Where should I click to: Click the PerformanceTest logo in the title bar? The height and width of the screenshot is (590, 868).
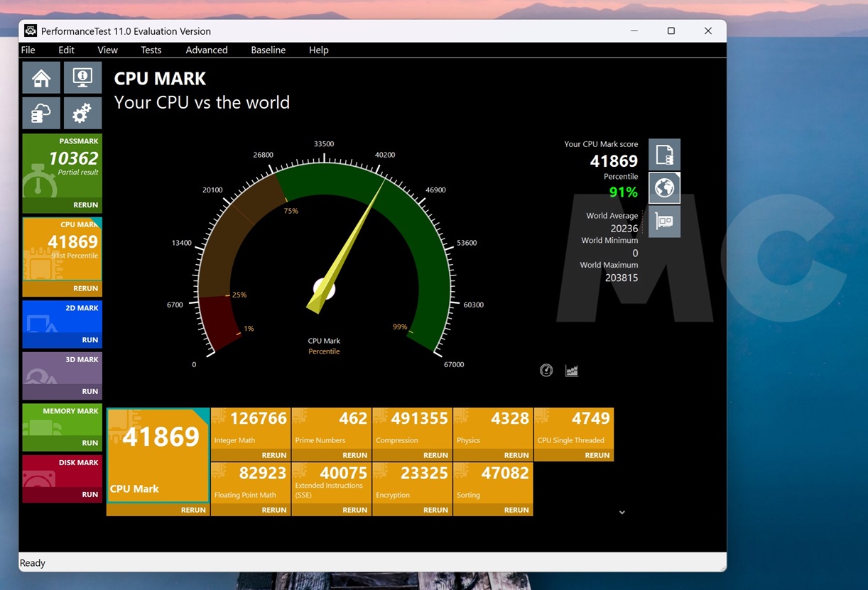tap(30, 31)
